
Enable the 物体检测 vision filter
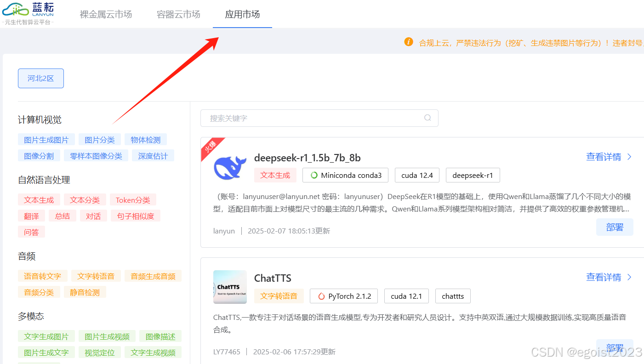pos(145,139)
